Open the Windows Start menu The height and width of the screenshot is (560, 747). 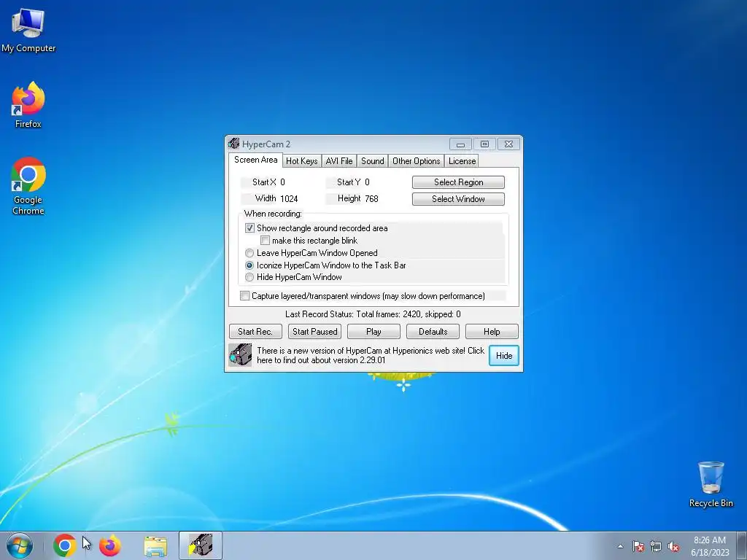[x=20, y=545]
